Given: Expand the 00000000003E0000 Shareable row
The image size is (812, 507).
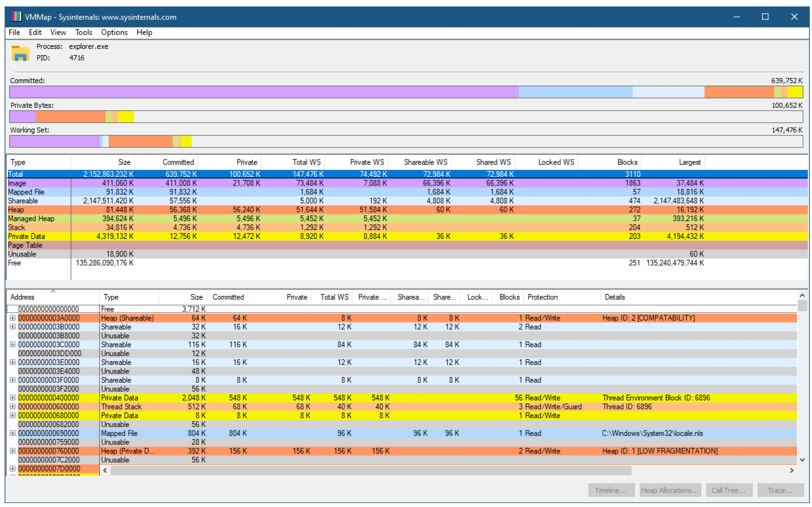Looking at the screenshot, I should click(13, 362).
